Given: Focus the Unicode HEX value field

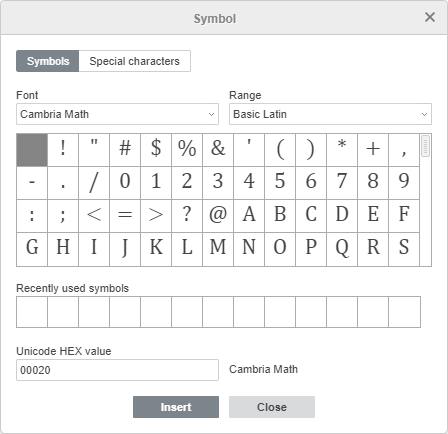Looking at the screenshot, I should coord(117,370).
